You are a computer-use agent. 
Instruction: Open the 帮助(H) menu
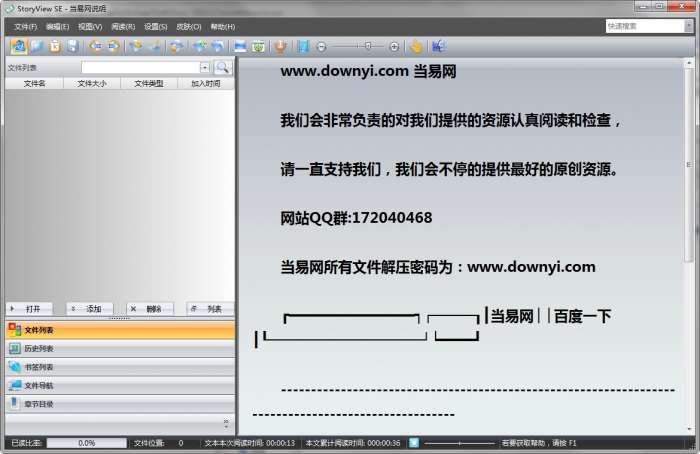[223, 27]
